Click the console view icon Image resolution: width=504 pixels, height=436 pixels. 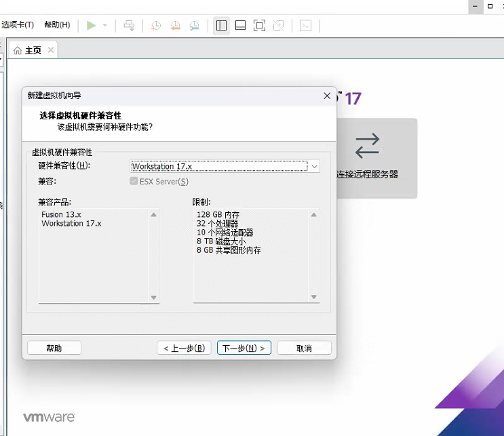coord(305,25)
